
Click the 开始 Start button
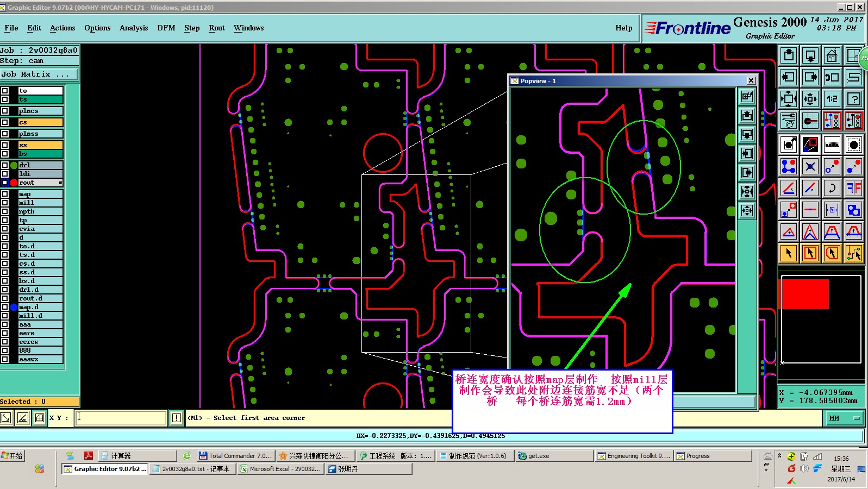[x=13, y=456]
